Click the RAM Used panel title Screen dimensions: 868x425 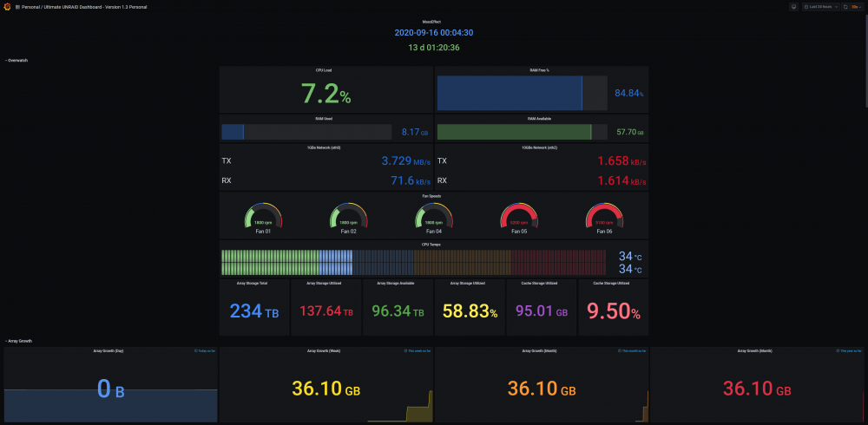[323, 119]
